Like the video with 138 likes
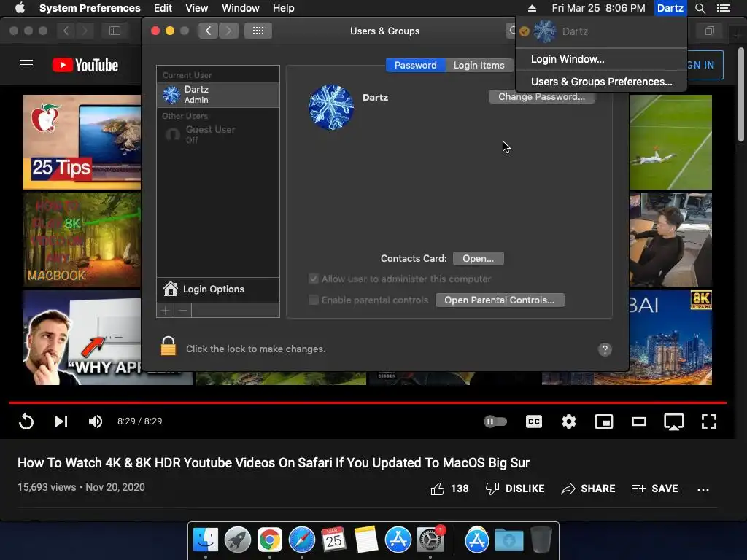Screen dimensions: 747x560 (449, 489)
